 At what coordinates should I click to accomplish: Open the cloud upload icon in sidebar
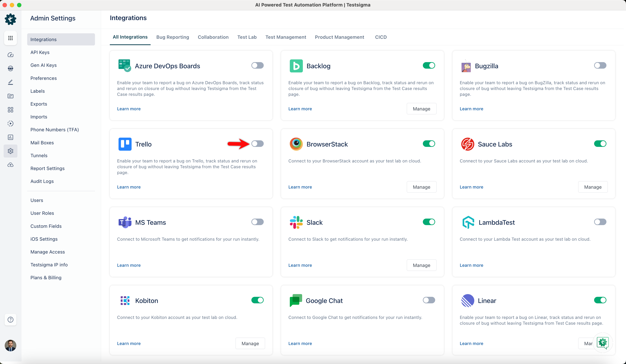11,165
